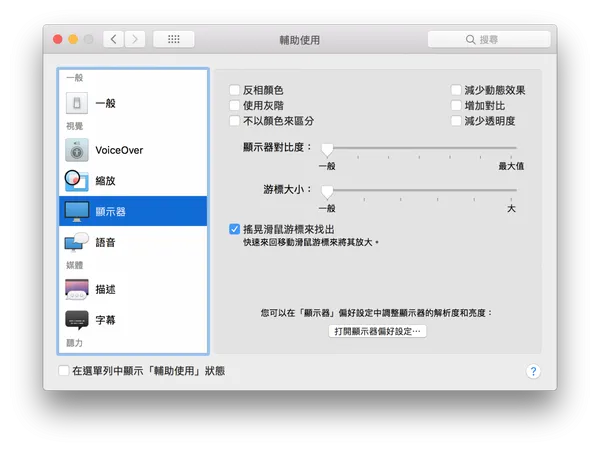Uncheck 搖晃滑鼠游標來找出 checkbox
The image size is (600, 452).
click(235, 229)
